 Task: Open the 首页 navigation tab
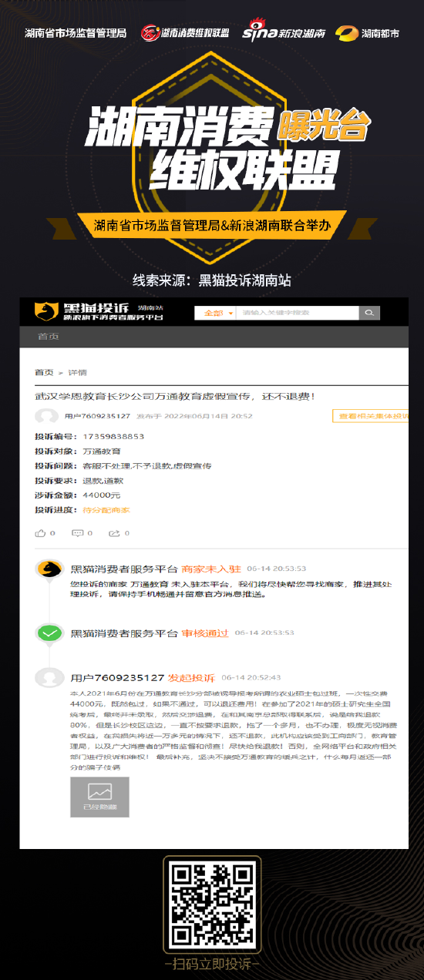click(x=48, y=337)
